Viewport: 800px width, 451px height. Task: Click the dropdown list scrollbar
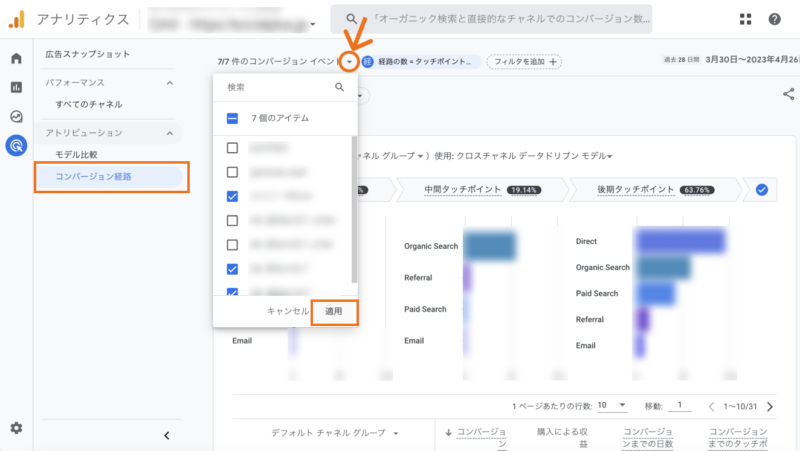354,209
